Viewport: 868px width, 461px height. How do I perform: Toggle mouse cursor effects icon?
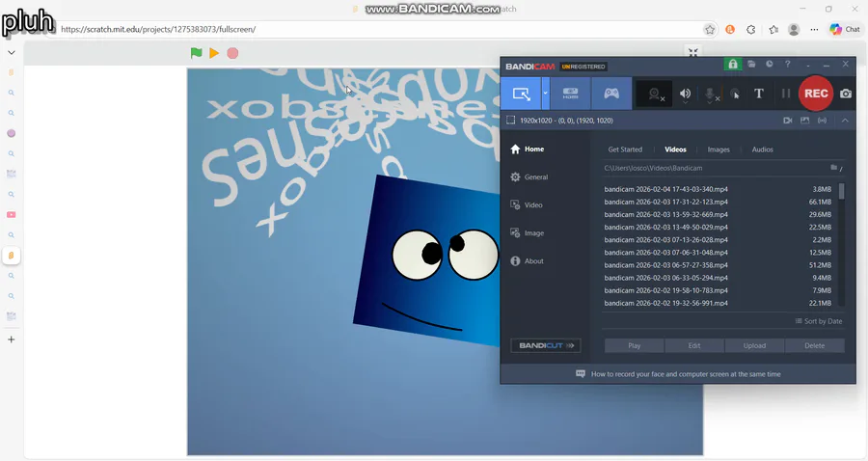tap(735, 95)
